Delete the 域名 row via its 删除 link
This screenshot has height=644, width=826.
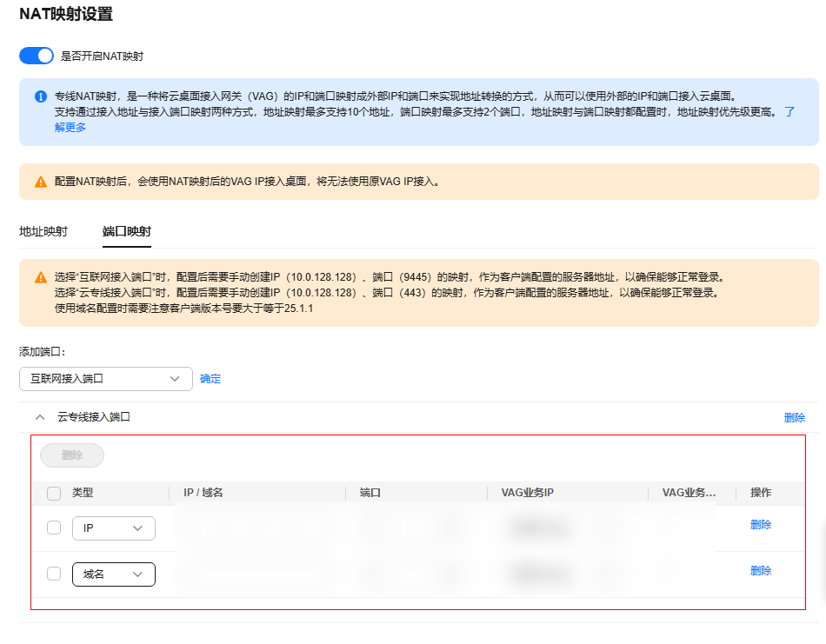[x=761, y=571]
